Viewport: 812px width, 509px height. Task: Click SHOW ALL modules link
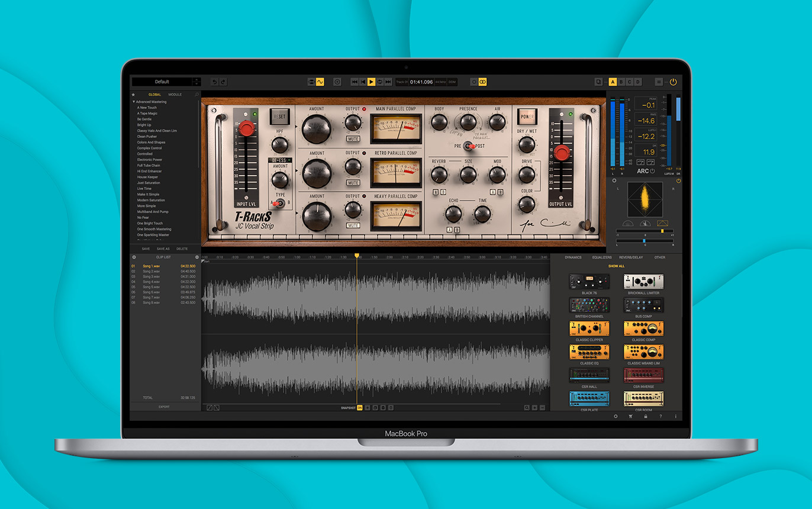pyautogui.click(x=616, y=266)
